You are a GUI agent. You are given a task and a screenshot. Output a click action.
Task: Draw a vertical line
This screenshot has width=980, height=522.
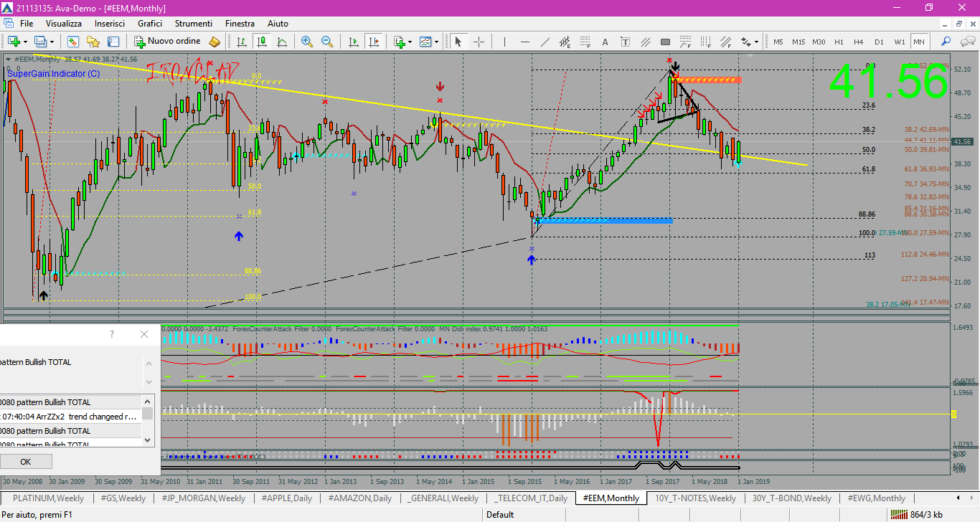[x=504, y=42]
